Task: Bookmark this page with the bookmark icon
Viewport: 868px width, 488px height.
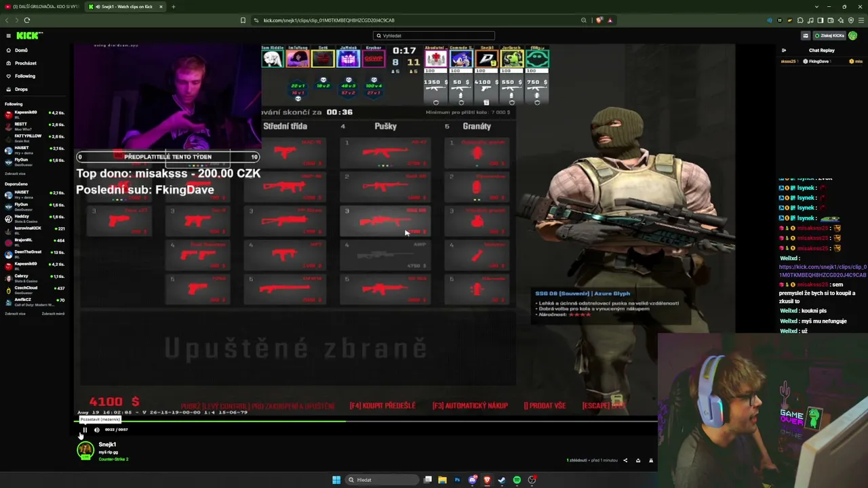Action: [x=243, y=20]
